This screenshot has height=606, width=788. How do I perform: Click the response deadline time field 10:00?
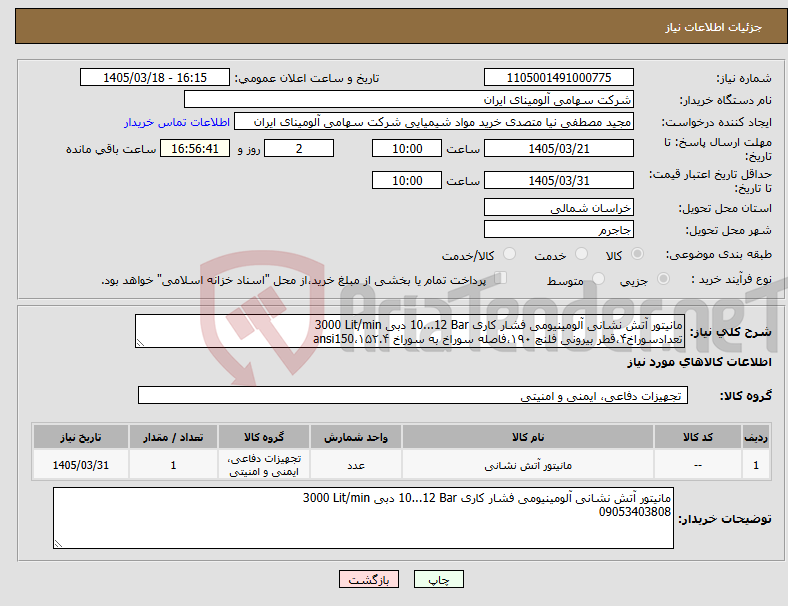(407, 149)
